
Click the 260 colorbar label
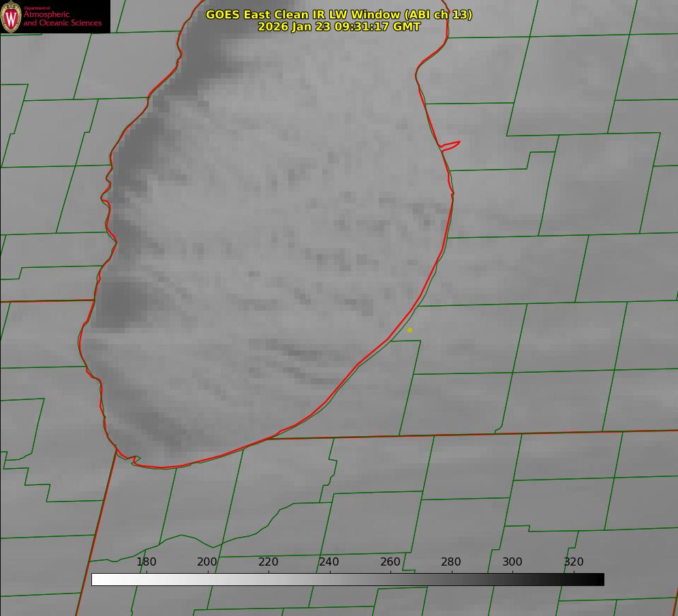click(x=390, y=561)
